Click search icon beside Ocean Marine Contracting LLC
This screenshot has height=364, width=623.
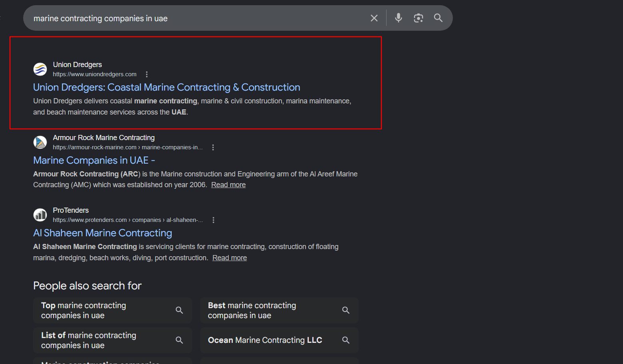346,340
